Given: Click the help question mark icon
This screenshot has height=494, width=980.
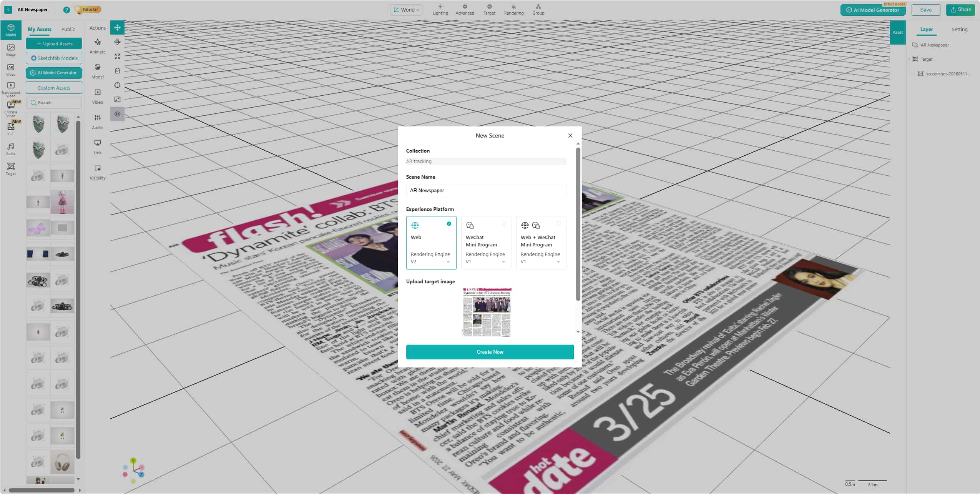Looking at the screenshot, I should click(x=66, y=10).
